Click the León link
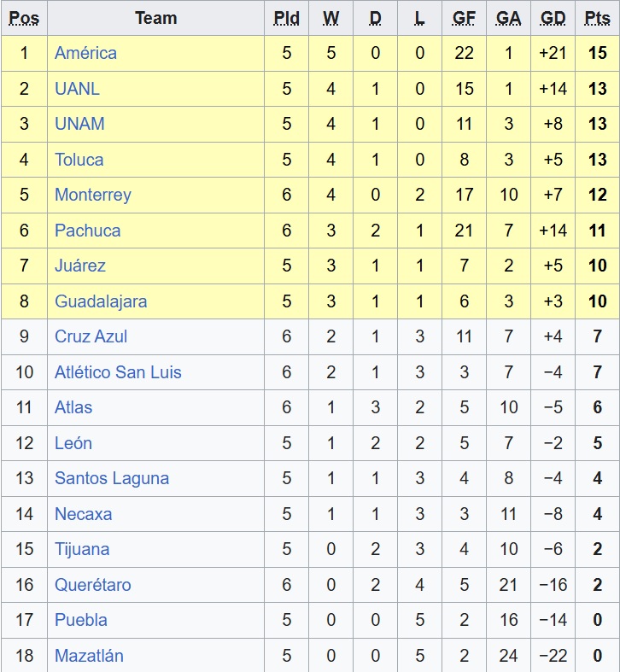Image resolution: width=620 pixels, height=672 pixels. [x=73, y=443]
